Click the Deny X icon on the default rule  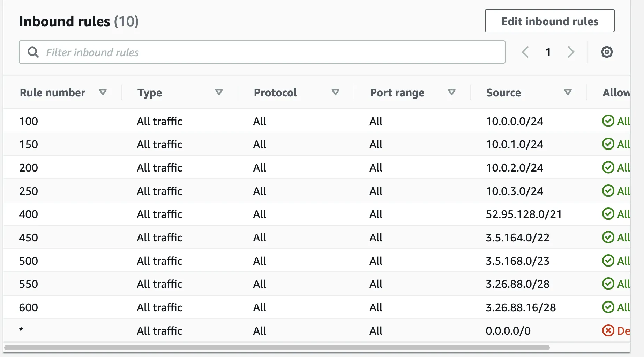tap(608, 330)
